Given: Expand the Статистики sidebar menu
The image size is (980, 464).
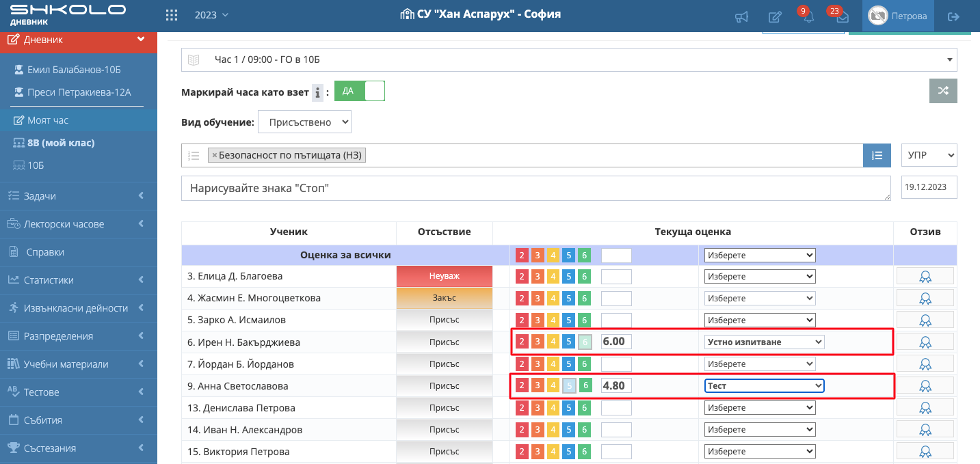Looking at the screenshot, I should (79, 279).
